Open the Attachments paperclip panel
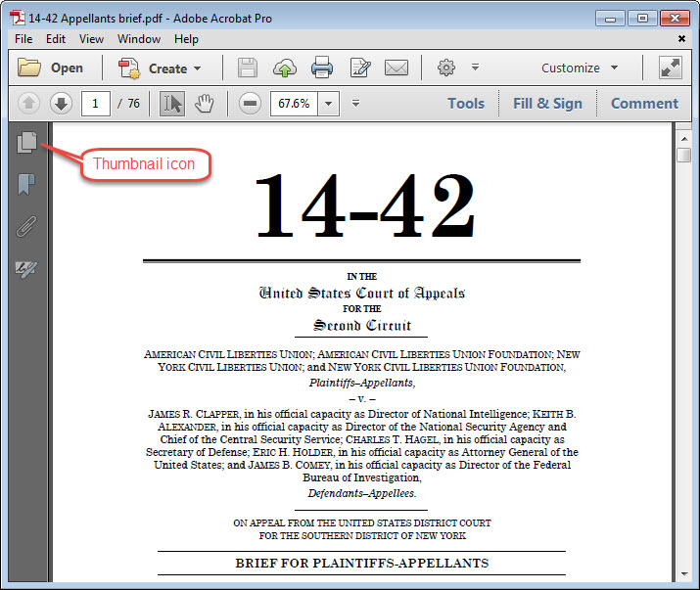 pyautogui.click(x=27, y=227)
